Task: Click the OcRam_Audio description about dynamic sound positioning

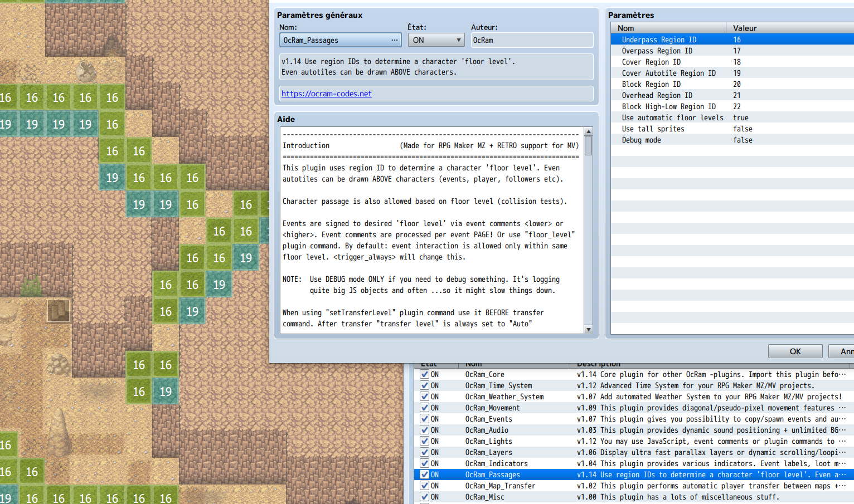Action: [711, 430]
